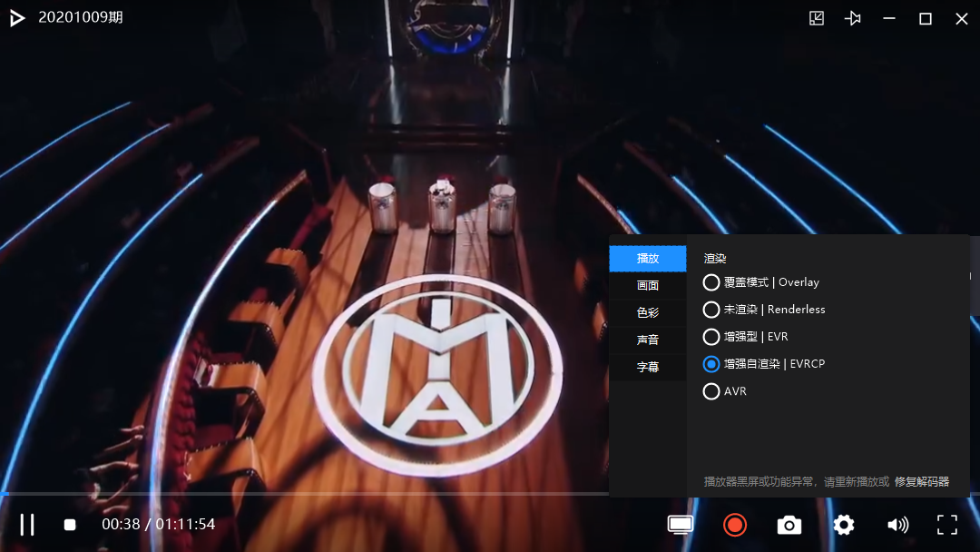This screenshot has width=980, height=552.
Task: Select the AVR radio option
Action: 724,391
